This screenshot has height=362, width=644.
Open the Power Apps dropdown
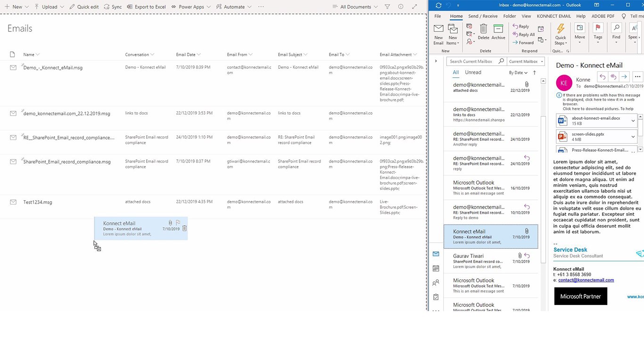coord(191,7)
